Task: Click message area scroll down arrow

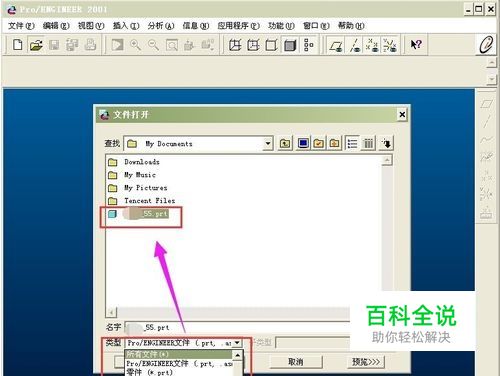Action: point(492,79)
